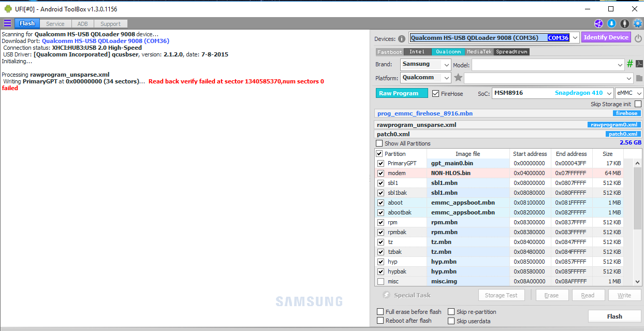Enable Reboot after flash option
Viewport: 644px width, 331px height.
(x=380, y=321)
